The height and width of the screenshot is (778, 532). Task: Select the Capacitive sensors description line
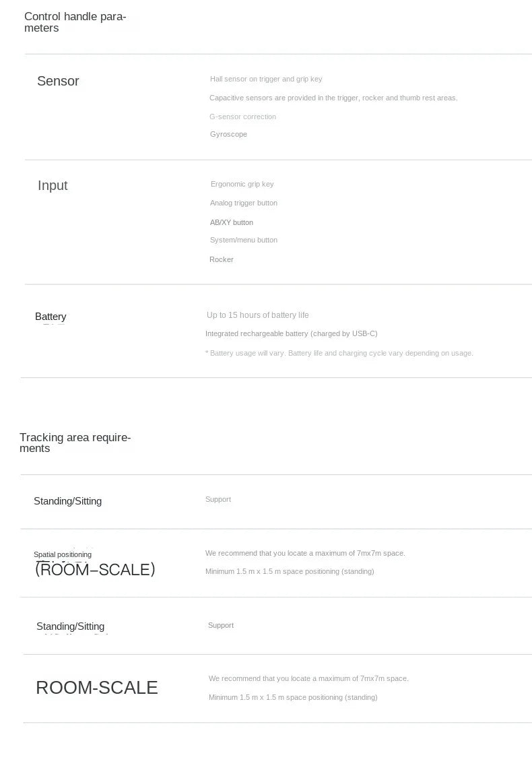point(333,98)
